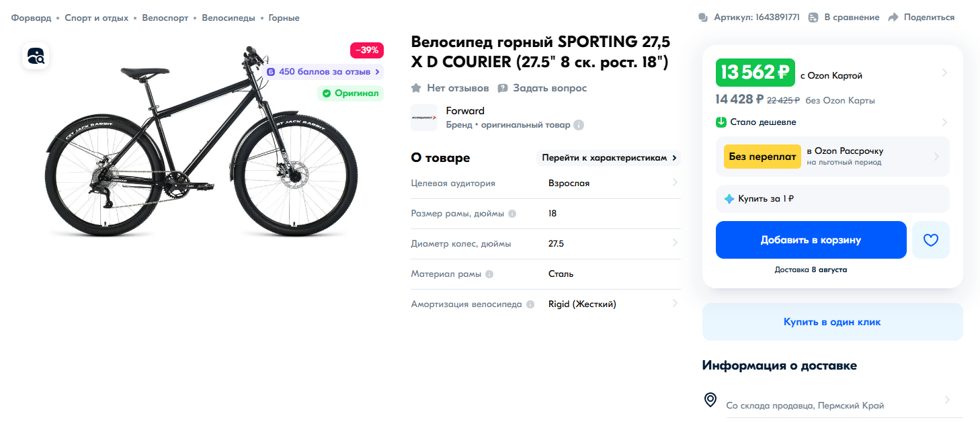The width and height of the screenshot is (980, 422).
Task: Click the info icon beside Материал рамы
Action: tap(489, 274)
